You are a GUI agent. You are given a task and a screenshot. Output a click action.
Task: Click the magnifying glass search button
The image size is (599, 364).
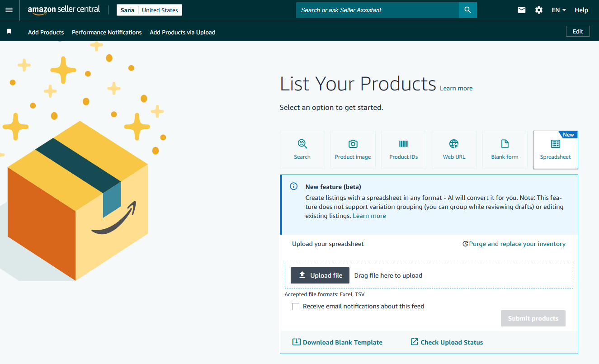pos(467,10)
